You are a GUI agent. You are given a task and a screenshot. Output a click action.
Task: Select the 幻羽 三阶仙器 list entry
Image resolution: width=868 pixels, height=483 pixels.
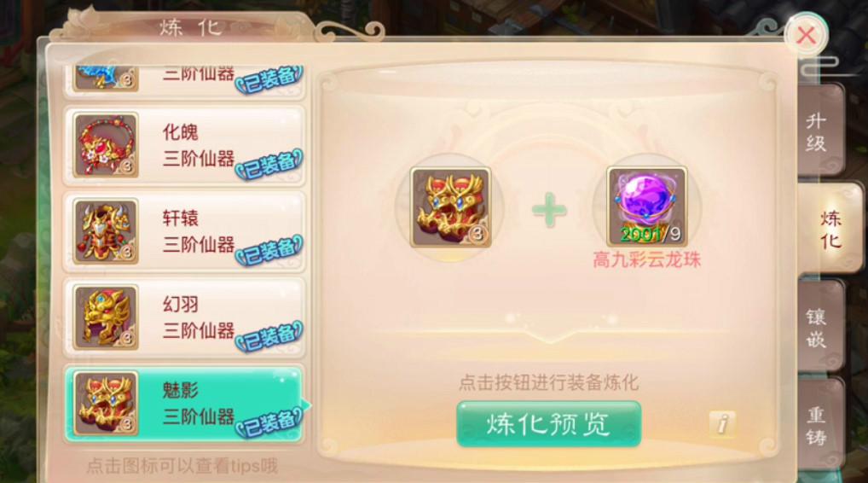[184, 318]
